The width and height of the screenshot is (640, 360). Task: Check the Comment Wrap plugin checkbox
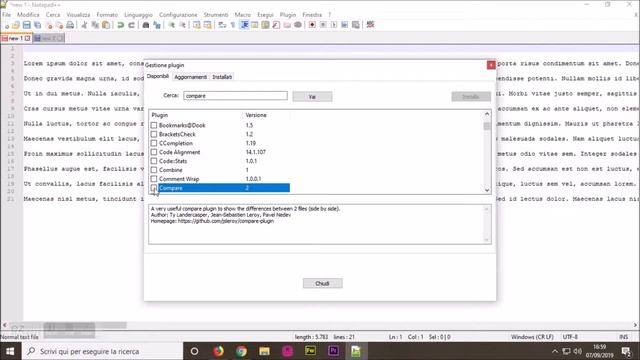(154, 179)
